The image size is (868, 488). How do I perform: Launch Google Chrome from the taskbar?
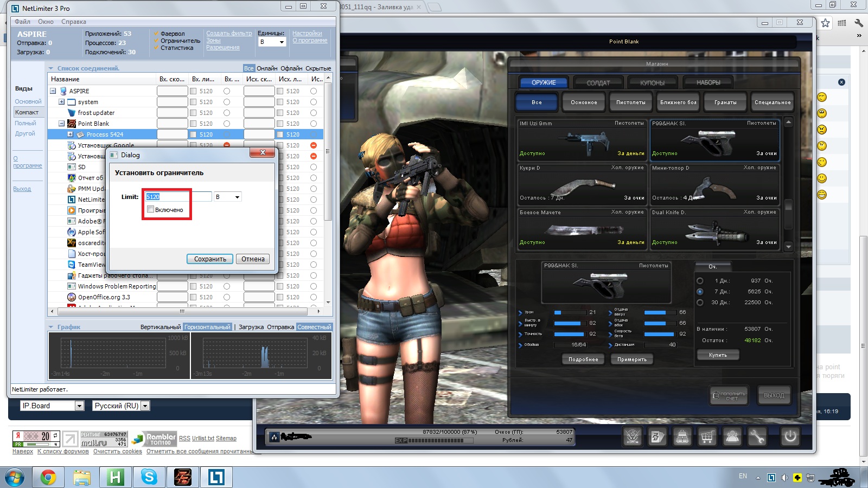[x=48, y=478]
